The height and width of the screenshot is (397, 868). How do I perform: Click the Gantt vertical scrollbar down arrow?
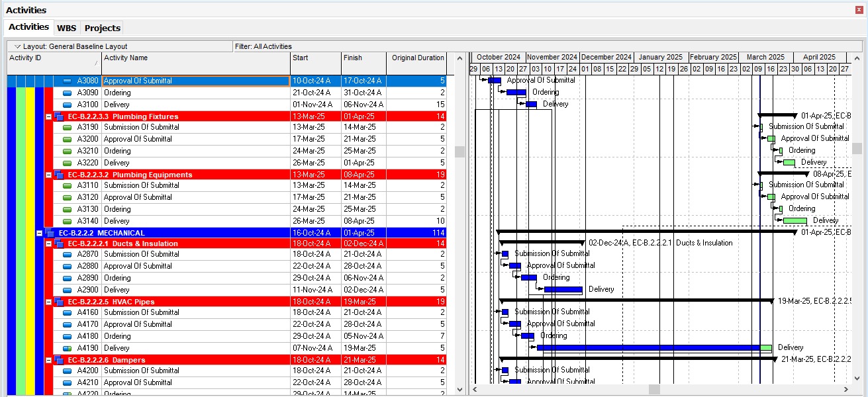857,378
